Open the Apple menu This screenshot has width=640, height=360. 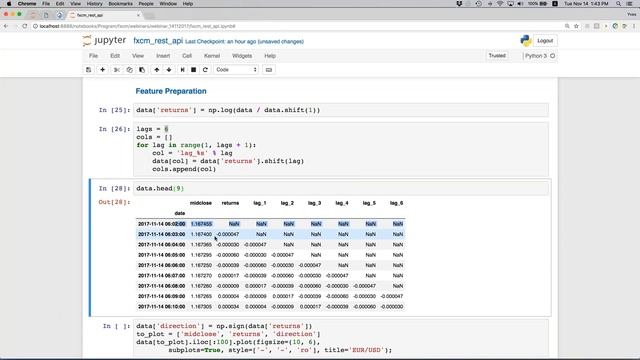tap(9, 4)
